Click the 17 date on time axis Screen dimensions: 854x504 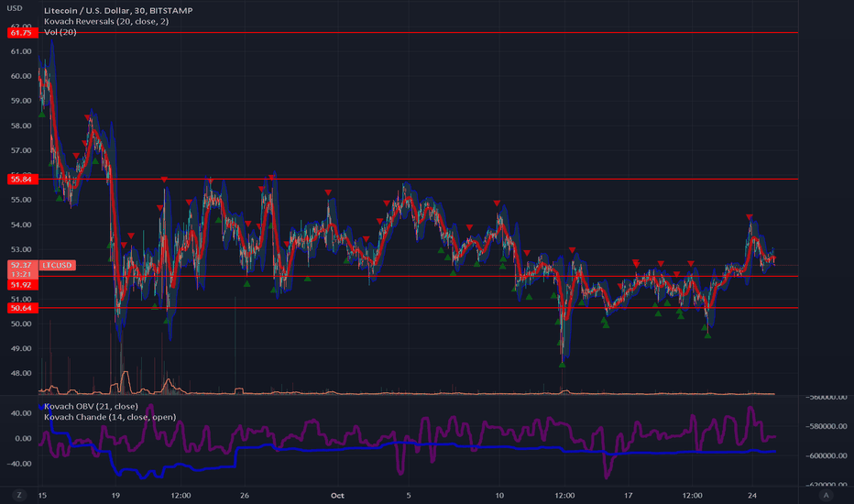coord(628,495)
